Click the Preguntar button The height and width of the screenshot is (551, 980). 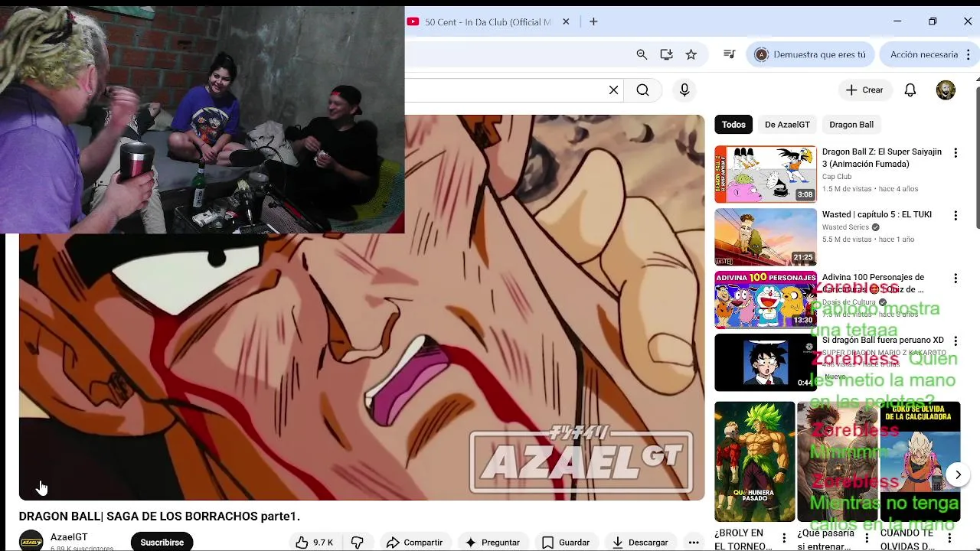coord(492,542)
